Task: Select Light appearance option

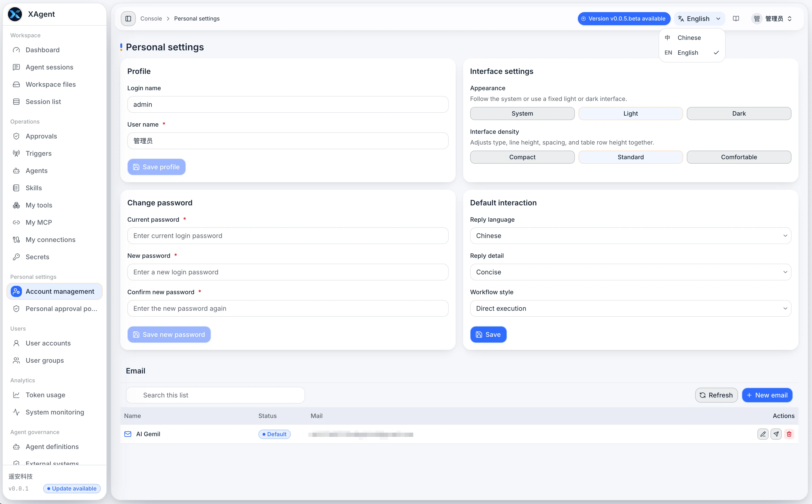Action: point(630,113)
